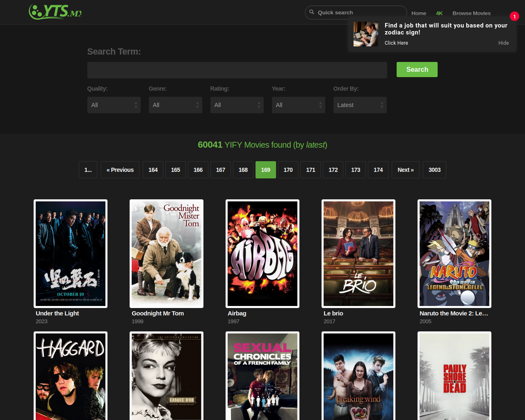
Task: Open the Airbag poster
Action: pos(262,253)
